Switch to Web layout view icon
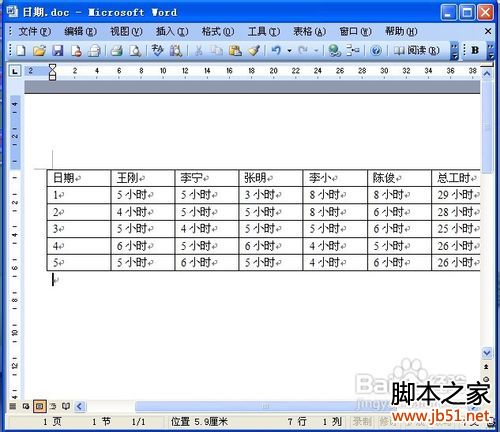Screen dimensions: 500x432 [x=26, y=406]
